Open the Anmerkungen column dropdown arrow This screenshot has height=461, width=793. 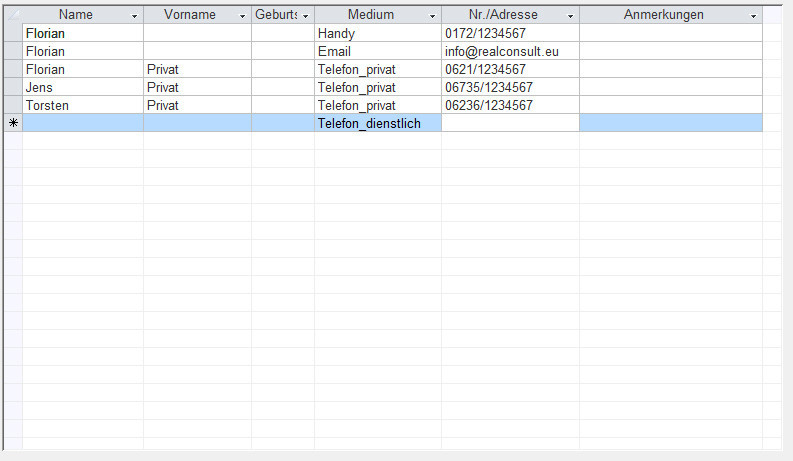(754, 16)
